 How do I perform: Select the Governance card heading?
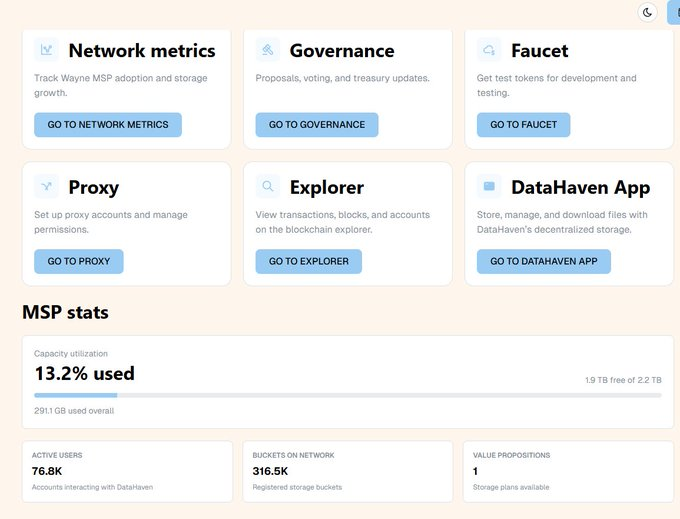point(342,51)
